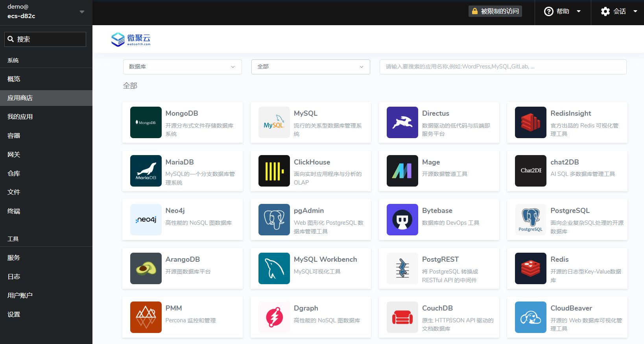
Task: Open 日志 in the sidebar
Action: tap(46, 277)
